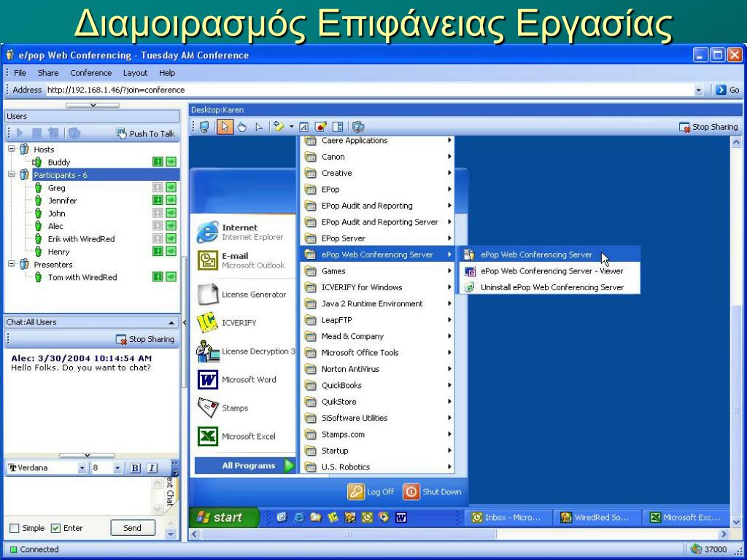
Task: Click the Go button
Action: tap(727, 90)
